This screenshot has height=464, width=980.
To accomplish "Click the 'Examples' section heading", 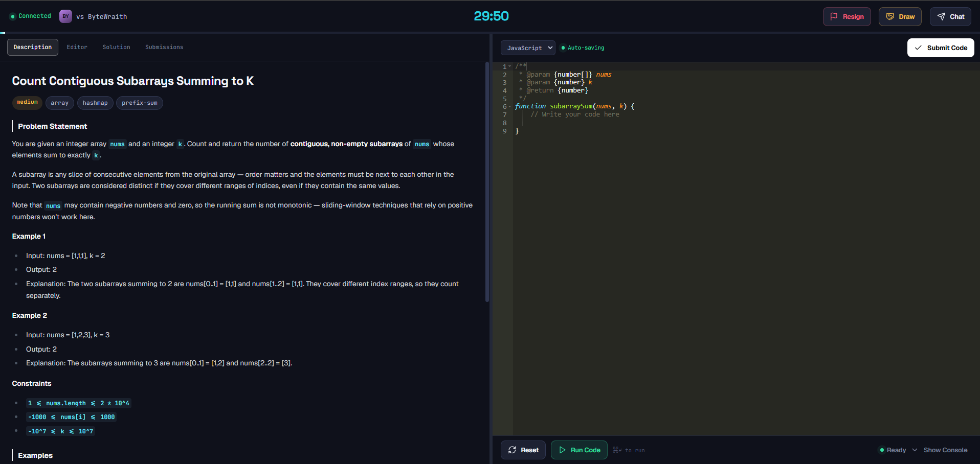I will (x=35, y=455).
